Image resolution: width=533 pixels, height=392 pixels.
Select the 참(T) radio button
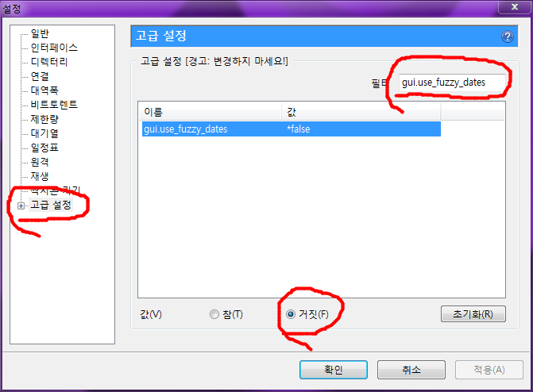coord(214,314)
